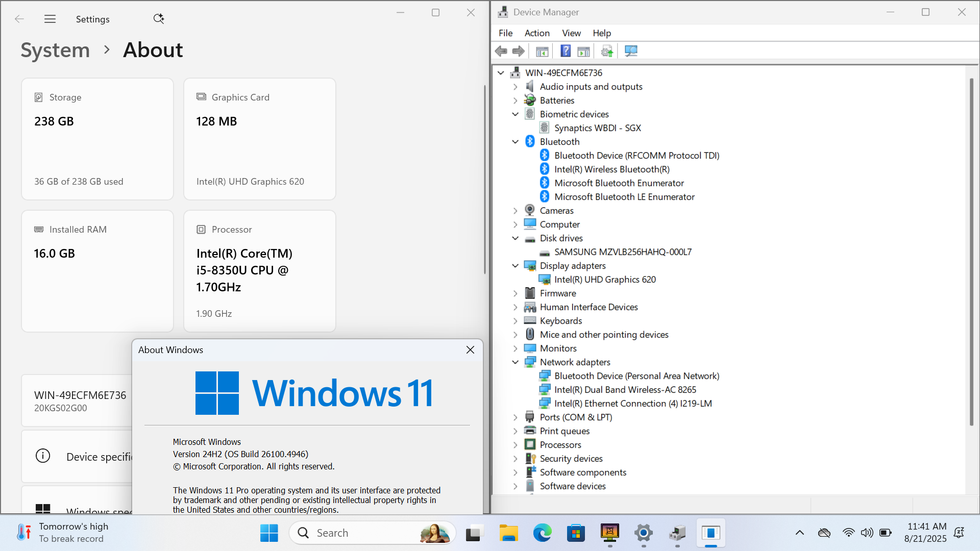This screenshot has height=551, width=980.
Task: Select SAMSUNG MZVLB256HAHQ-000L7 disk drive
Action: [x=623, y=252]
